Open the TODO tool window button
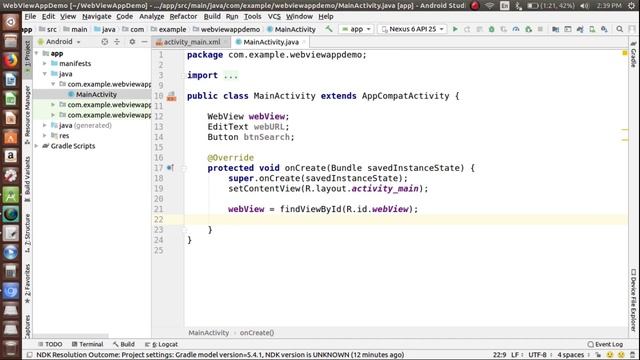The width and height of the screenshot is (640, 360). [x=50, y=344]
